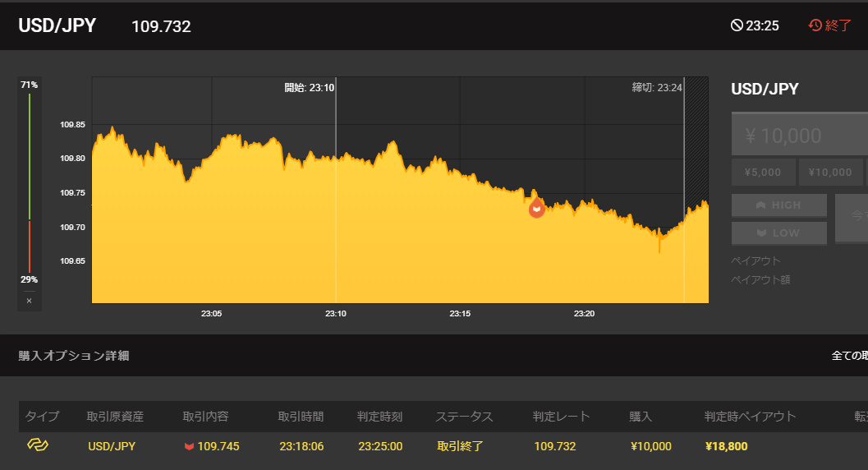Viewport: 868px width, 470px height.
Task: Click the 判定時ペイアウト column header
Action: click(750, 417)
